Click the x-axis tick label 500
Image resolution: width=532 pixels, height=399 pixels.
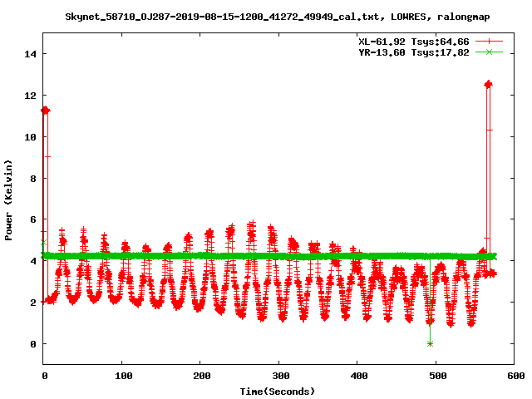pyautogui.click(x=438, y=376)
